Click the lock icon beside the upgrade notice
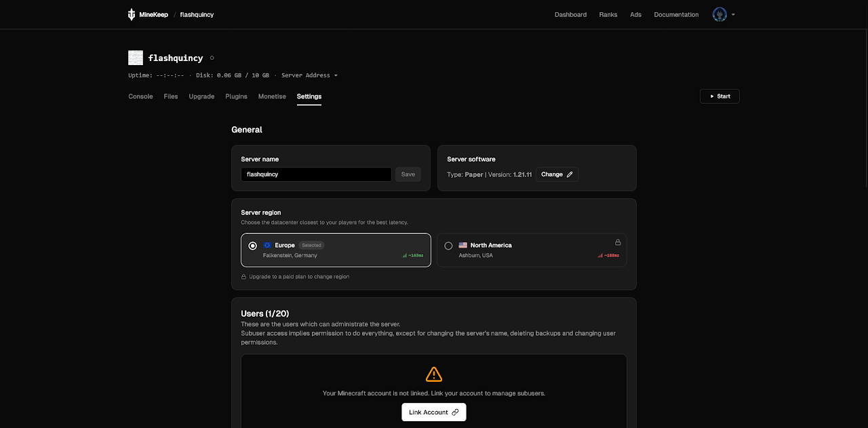Screen dimensions: 868x428 click(243, 276)
